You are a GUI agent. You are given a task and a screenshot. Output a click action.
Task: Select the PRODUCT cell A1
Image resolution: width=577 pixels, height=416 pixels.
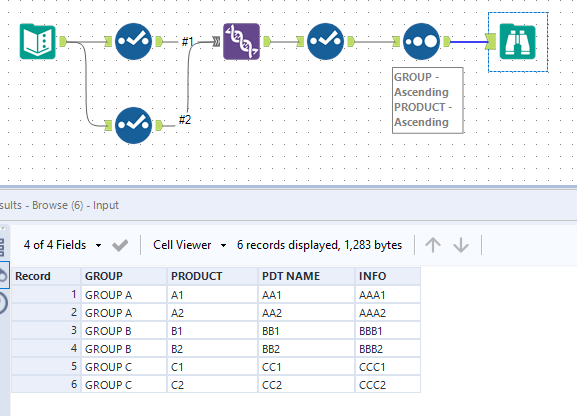[x=213, y=295]
